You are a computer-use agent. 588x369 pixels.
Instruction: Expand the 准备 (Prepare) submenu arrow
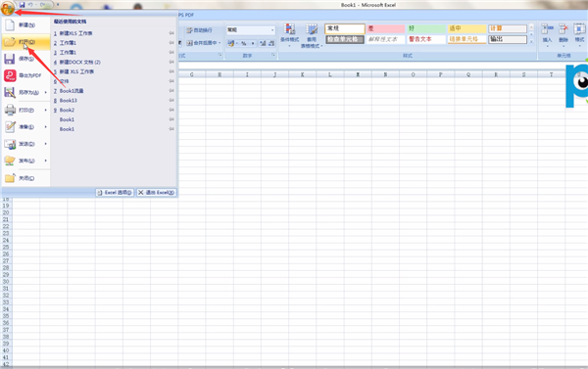[46, 127]
